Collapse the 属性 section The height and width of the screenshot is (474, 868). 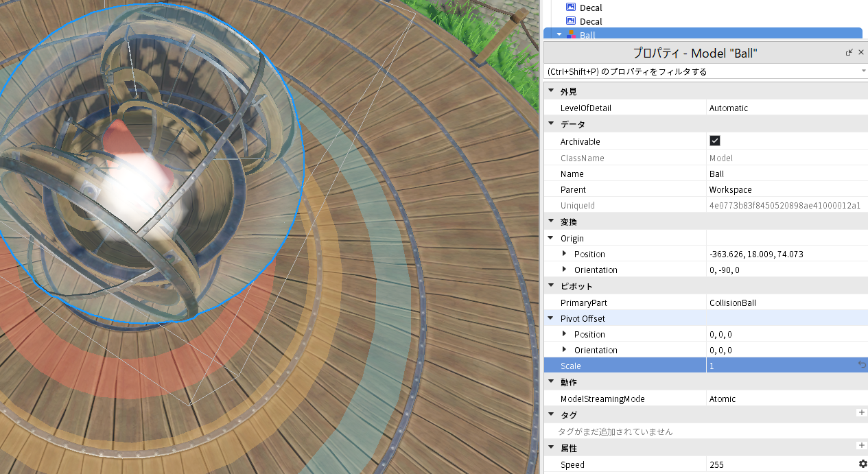550,448
